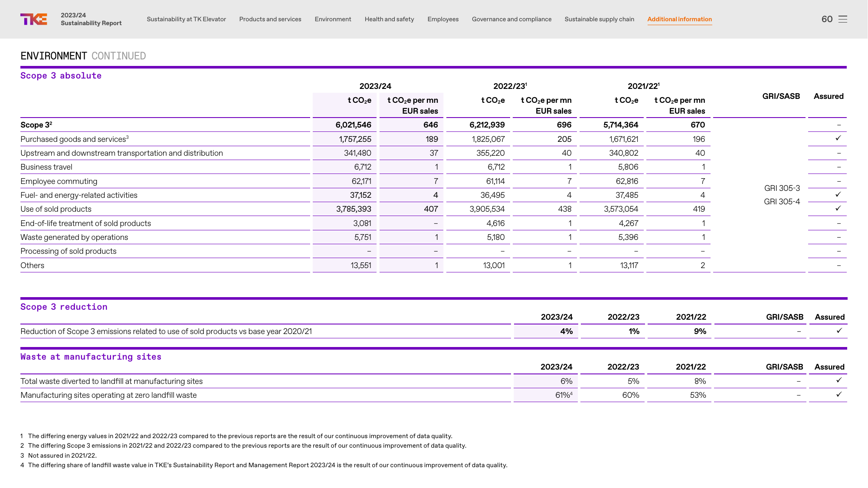
Task: Click footnote 4 about landfill waste share
Action: (264, 465)
